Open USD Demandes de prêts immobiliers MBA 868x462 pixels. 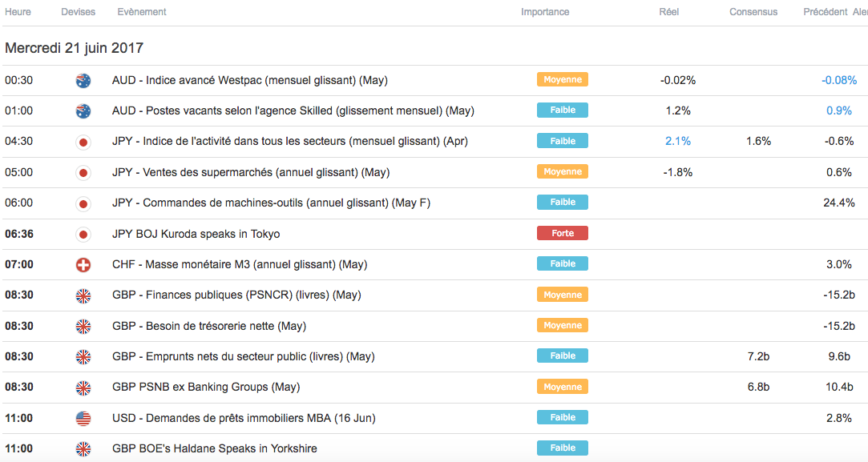pos(244,418)
